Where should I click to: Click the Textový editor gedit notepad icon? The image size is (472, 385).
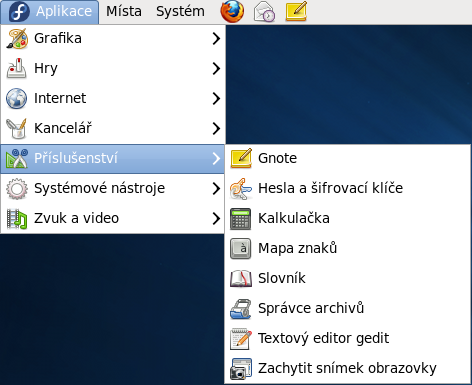pos(241,339)
